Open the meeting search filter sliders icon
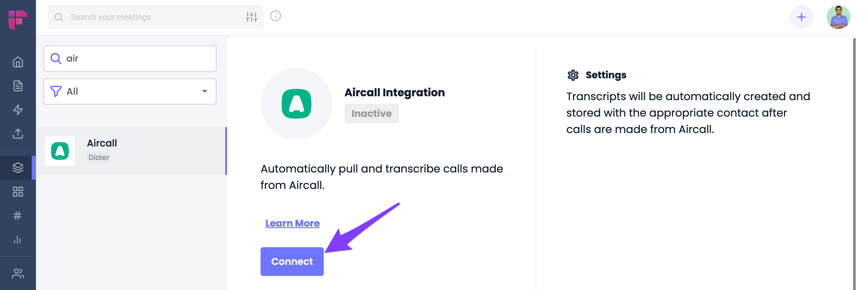868x290 pixels. tap(251, 17)
